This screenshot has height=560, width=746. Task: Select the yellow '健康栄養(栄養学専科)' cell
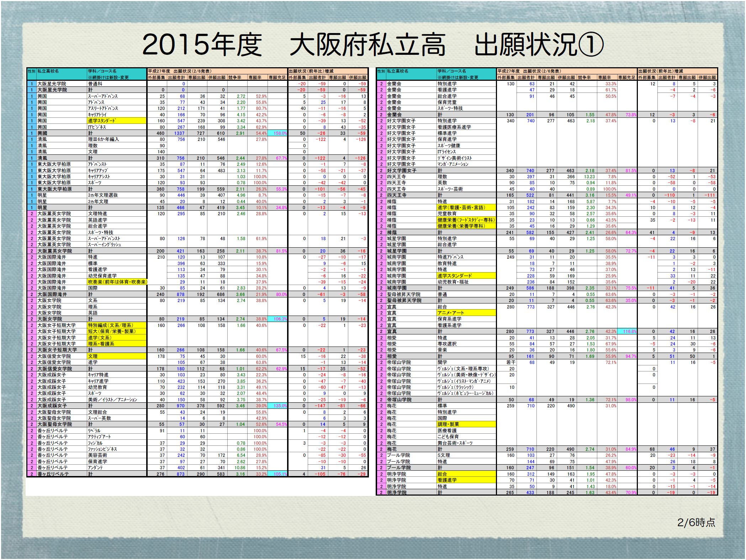467,226
